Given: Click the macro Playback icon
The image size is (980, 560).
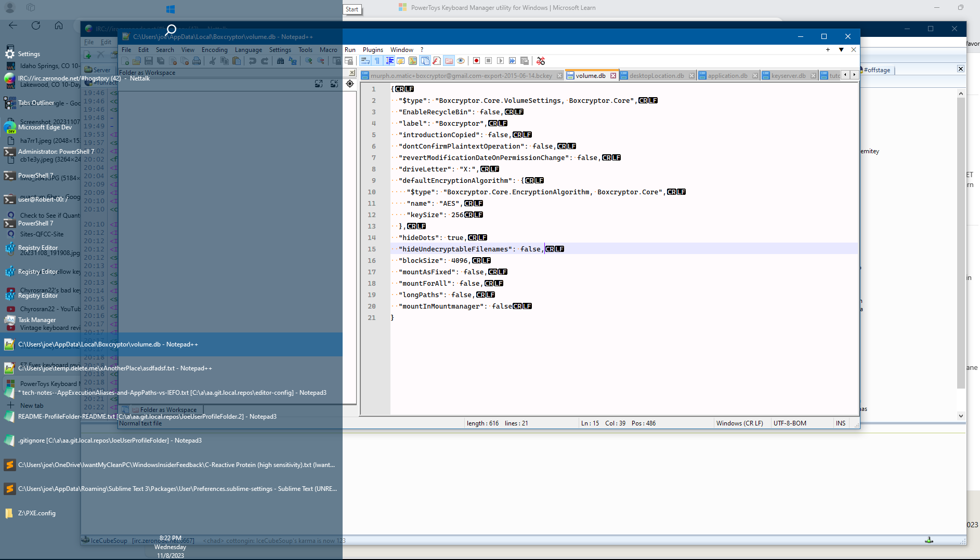Looking at the screenshot, I should click(500, 61).
